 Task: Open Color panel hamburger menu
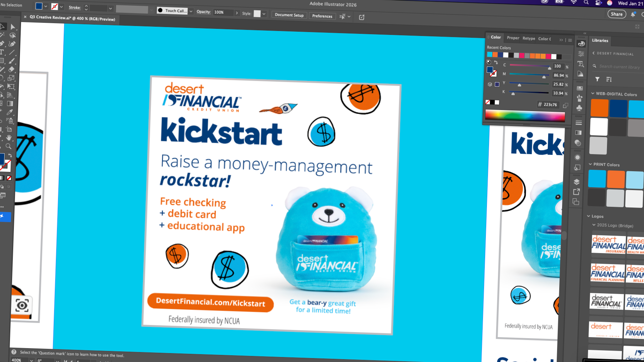click(570, 40)
